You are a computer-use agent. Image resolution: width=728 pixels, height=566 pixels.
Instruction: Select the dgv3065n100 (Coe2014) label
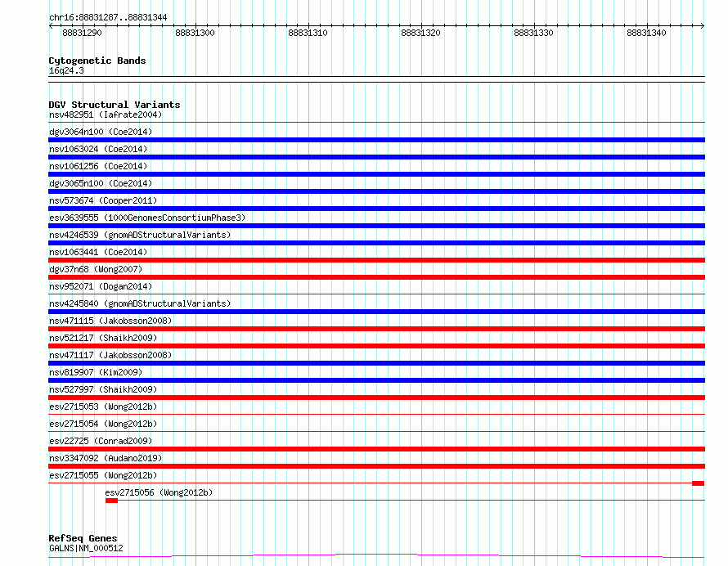[x=101, y=183]
